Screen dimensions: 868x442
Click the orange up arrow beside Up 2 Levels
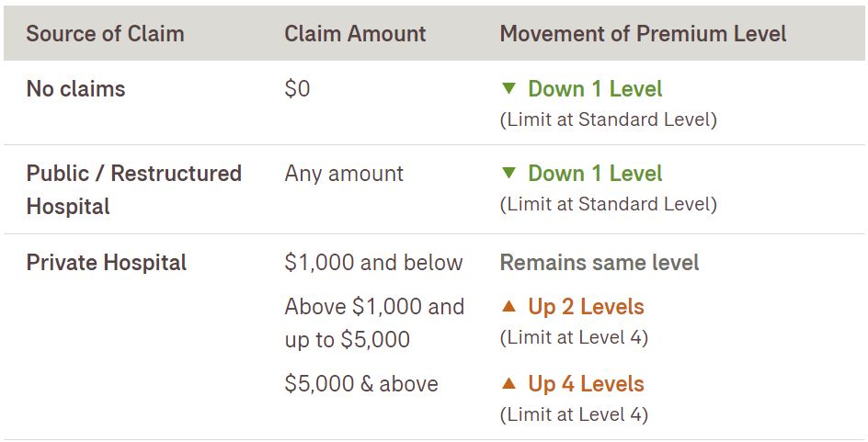508,306
